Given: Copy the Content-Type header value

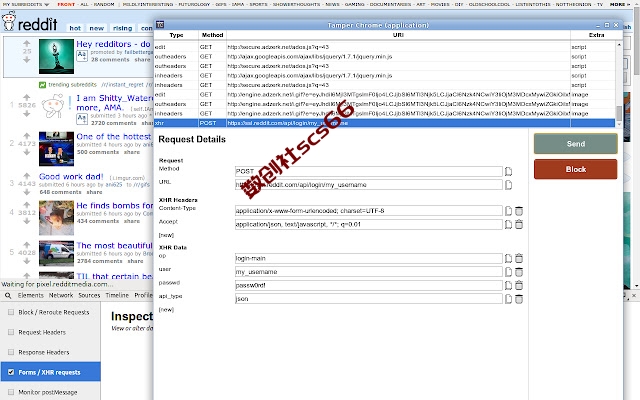Looking at the screenshot, I should [x=508, y=211].
